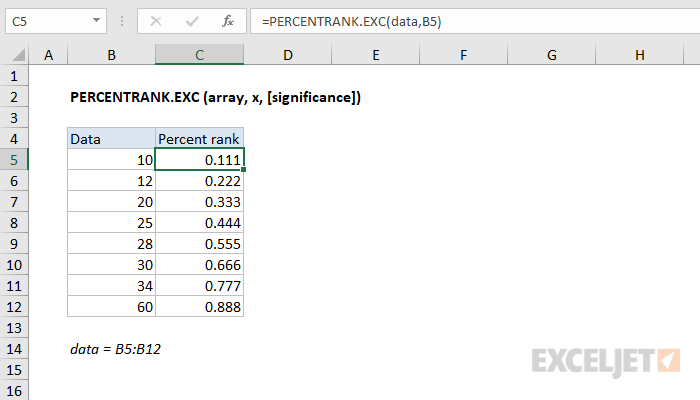700x400 pixels.
Task: Select column H header
Action: click(639, 55)
